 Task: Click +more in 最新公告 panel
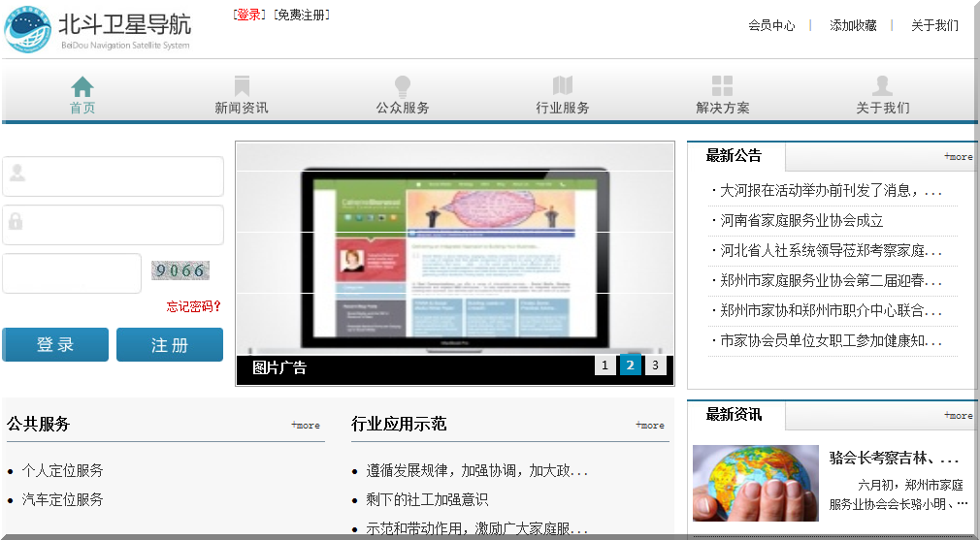958,157
